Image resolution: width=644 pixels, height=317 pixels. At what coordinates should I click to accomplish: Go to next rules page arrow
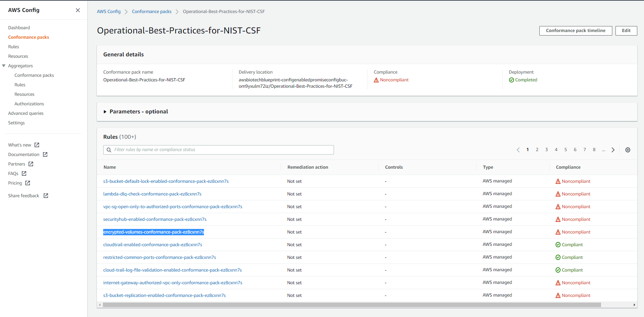613,150
